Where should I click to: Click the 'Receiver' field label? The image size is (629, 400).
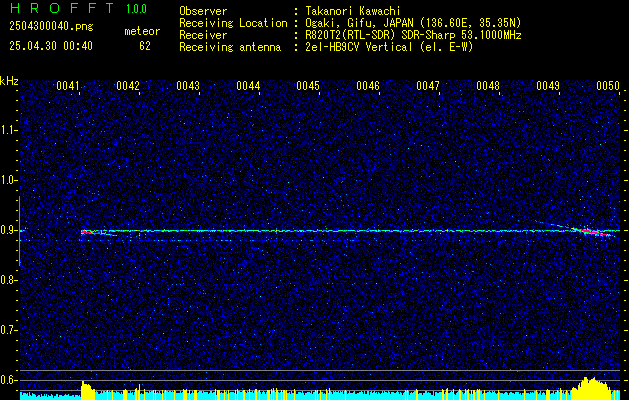click(x=203, y=35)
